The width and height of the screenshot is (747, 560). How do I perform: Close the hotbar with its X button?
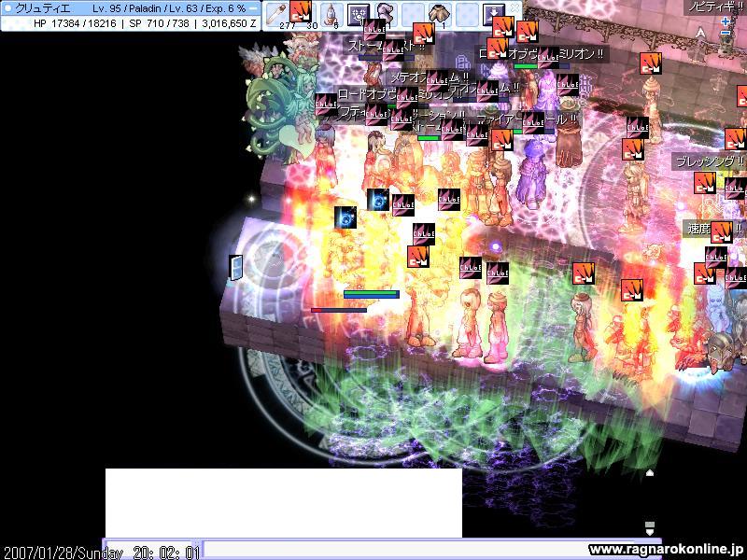(514, 8)
